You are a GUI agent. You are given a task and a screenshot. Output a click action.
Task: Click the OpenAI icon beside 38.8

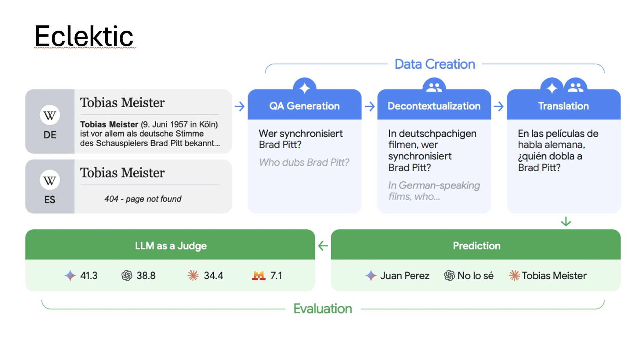[x=127, y=276]
